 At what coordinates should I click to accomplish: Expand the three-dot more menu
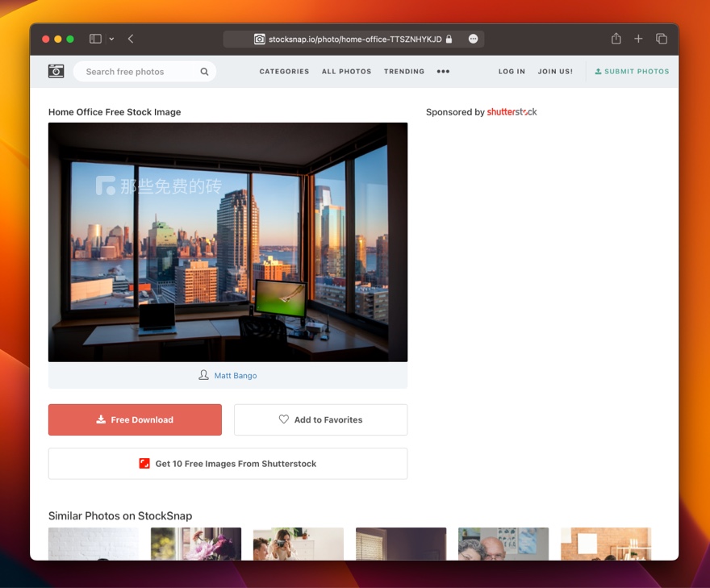[x=443, y=72]
